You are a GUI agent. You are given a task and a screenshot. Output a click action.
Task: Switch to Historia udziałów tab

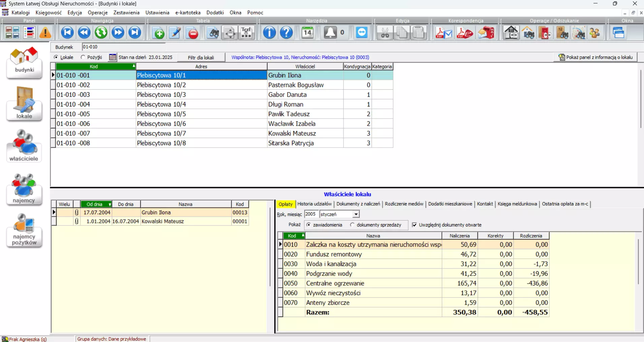point(315,204)
